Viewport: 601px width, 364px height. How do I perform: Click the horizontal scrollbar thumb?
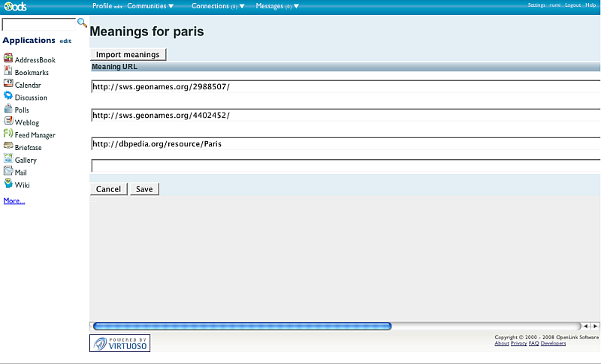coord(241,326)
